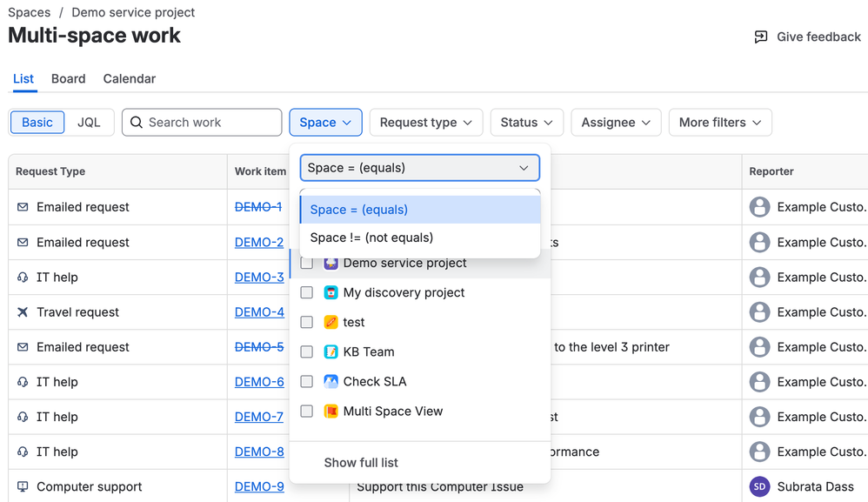Enable the test space checkbox
The height and width of the screenshot is (502, 868).
coord(307,322)
